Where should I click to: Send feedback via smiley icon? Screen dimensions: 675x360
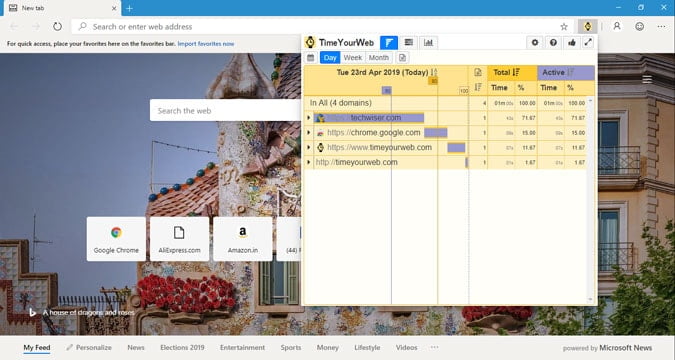coord(640,27)
